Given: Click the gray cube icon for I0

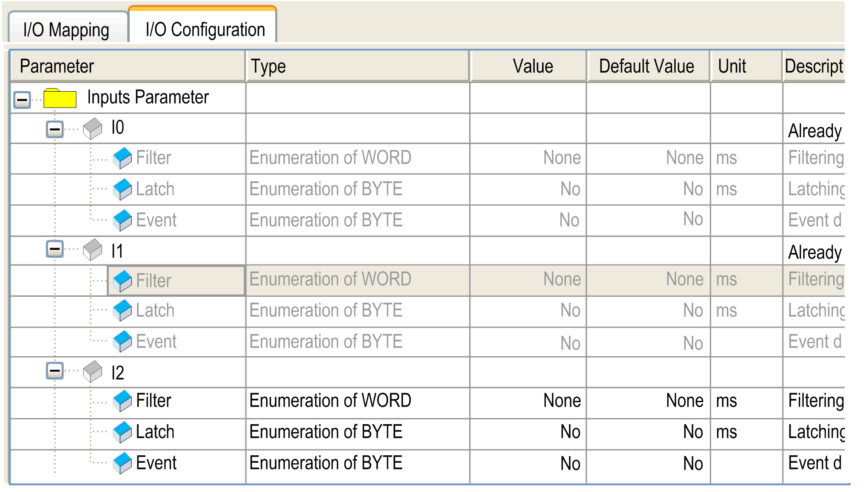Looking at the screenshot, I should click(x=93, y=128).
